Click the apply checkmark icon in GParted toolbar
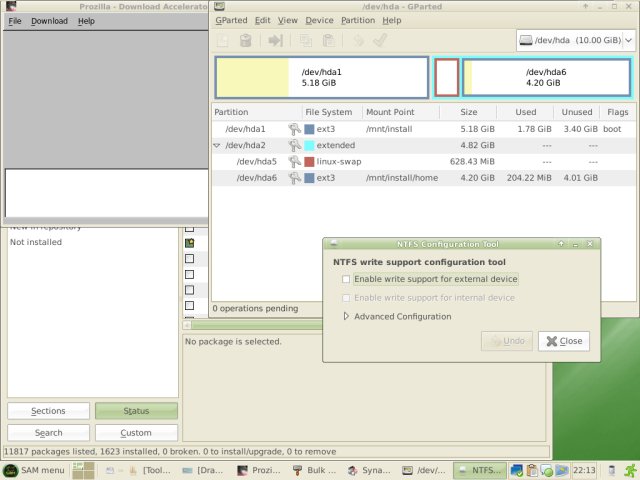This screenshot has height=480, width=640. click(x=380, y=41)
